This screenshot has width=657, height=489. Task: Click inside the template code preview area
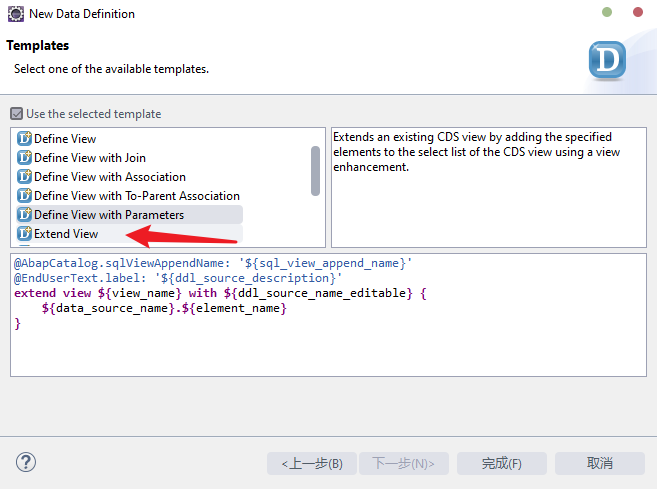(328, 350)
